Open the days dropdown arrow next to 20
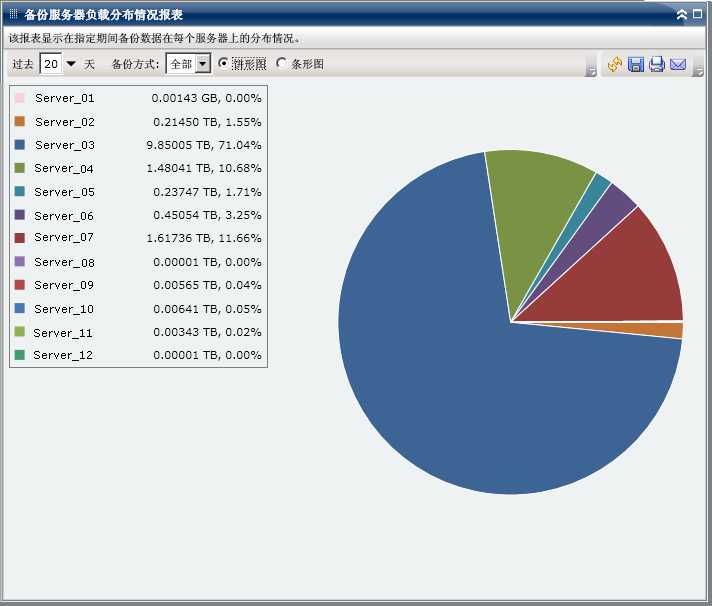This screenshot has height=606, width=712. (x=71, y=64)
